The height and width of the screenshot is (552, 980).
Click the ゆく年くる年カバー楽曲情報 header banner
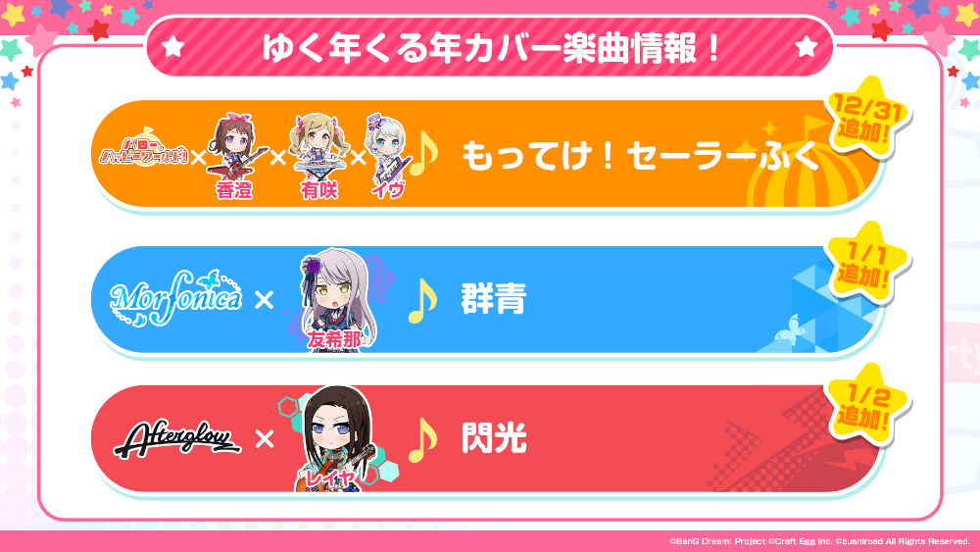tap(490, 46)
